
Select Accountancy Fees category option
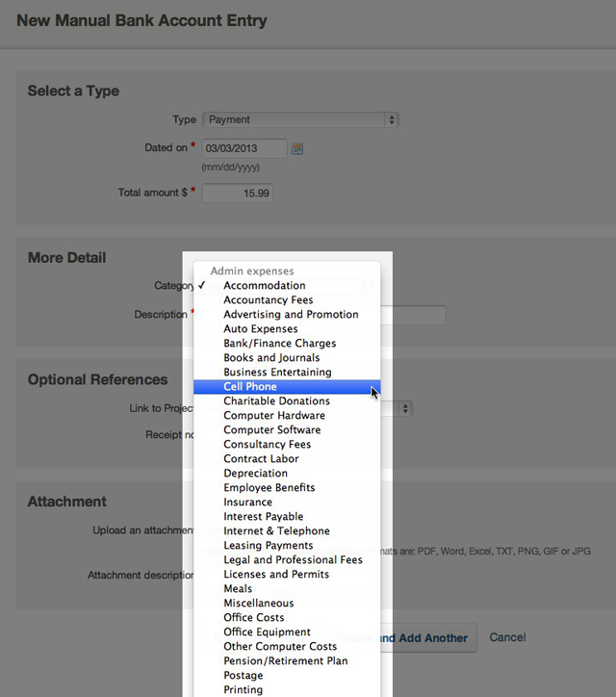click(268, 300)
